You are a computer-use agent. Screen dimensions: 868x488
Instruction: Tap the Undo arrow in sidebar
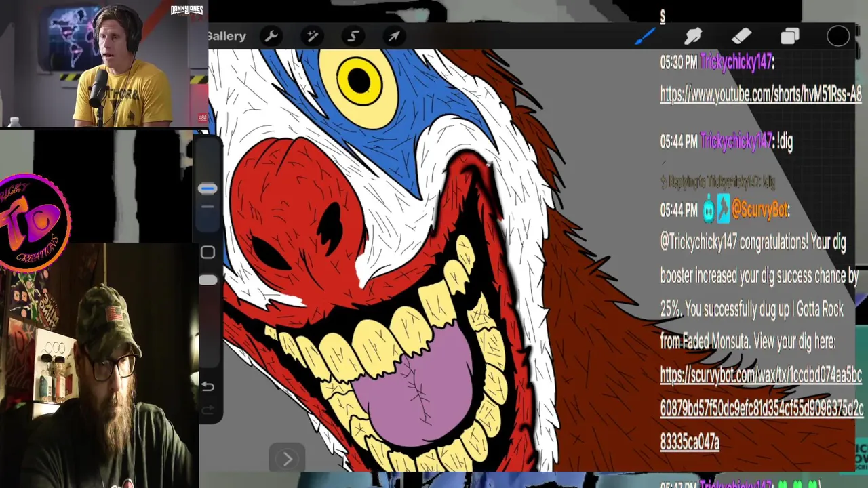click(208, 386)
